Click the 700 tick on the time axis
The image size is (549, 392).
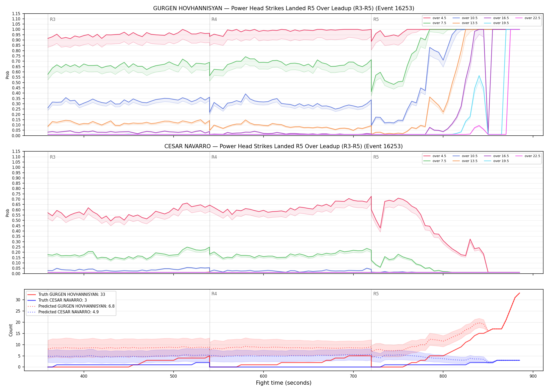click(353, 376)
